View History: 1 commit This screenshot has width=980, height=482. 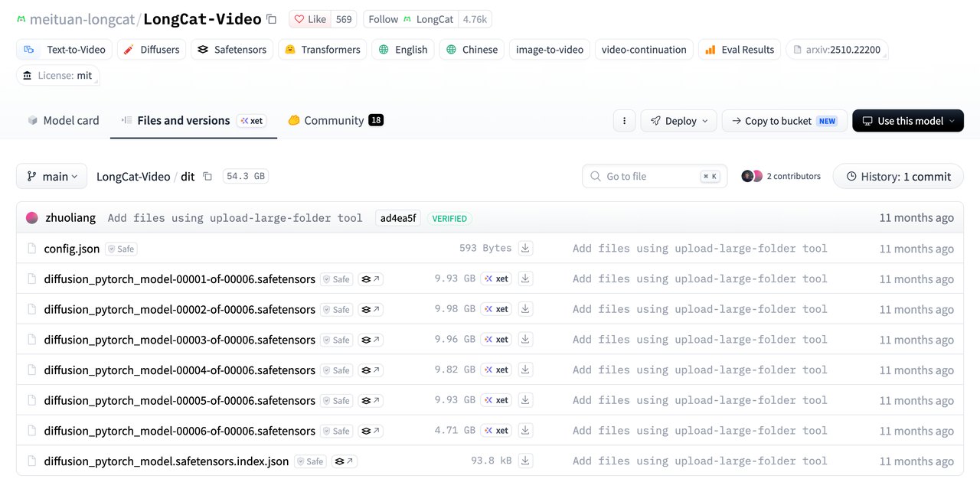pyautogui.click(x=898, y=176)
